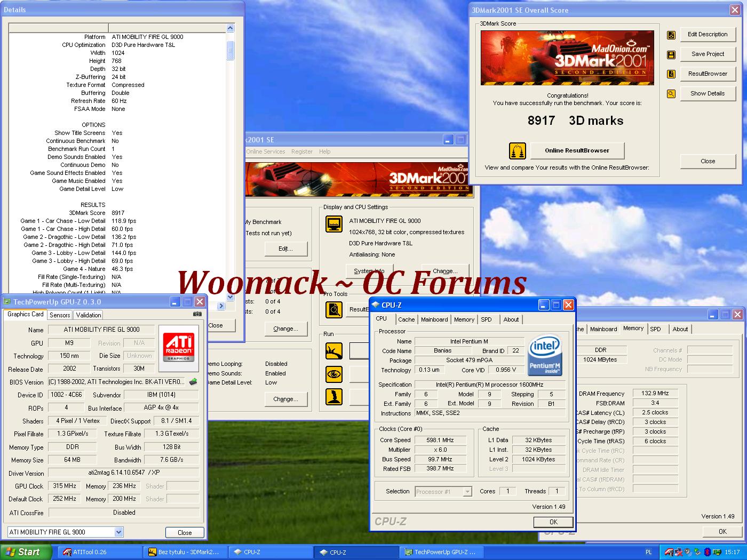Click Details window scrollbar down arrow

pos(231,297)
